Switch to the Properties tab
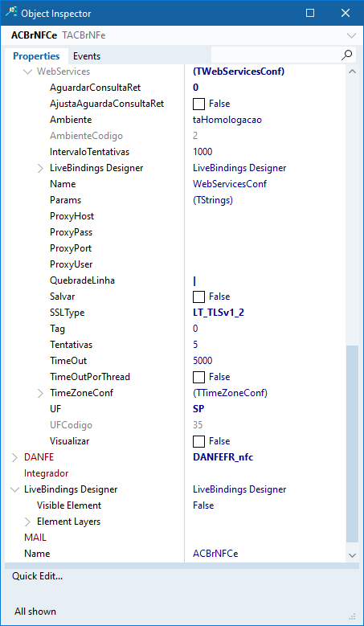The height and width of the screenshot is (626, 364). click(36, 56)
